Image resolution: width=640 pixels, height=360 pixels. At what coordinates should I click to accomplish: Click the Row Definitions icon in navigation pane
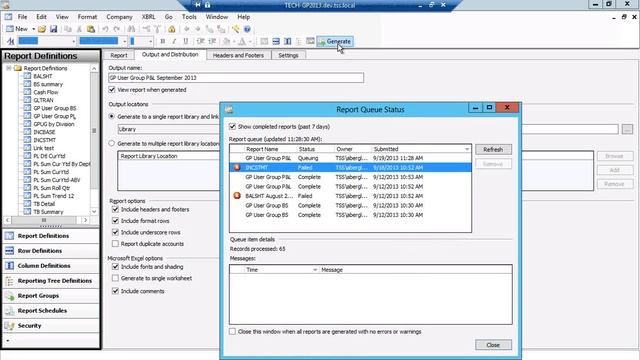pyautogui.click(x=9, y=251)
